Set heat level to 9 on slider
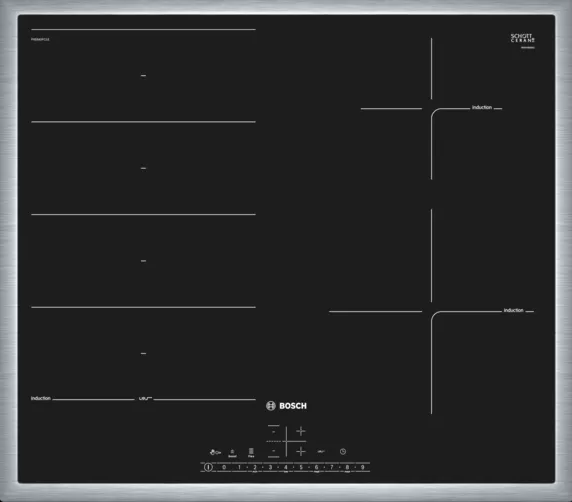Viewport: 572px width, 502px height. 363,467
